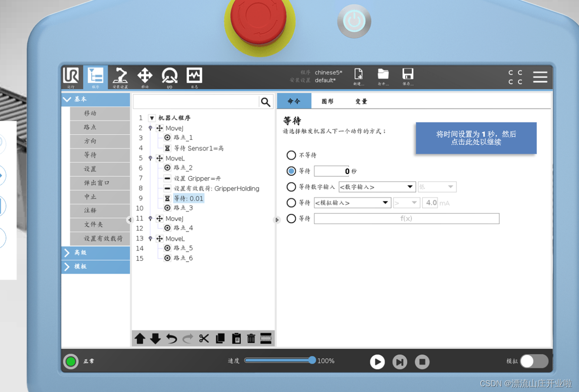Switch to the 变量 tab
The height and width of the screenshot is (392, 579).
361,101
